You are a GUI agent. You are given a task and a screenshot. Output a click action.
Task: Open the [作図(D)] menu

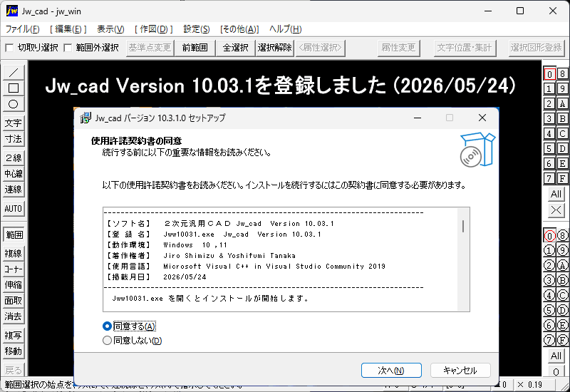tap(154, 29)
